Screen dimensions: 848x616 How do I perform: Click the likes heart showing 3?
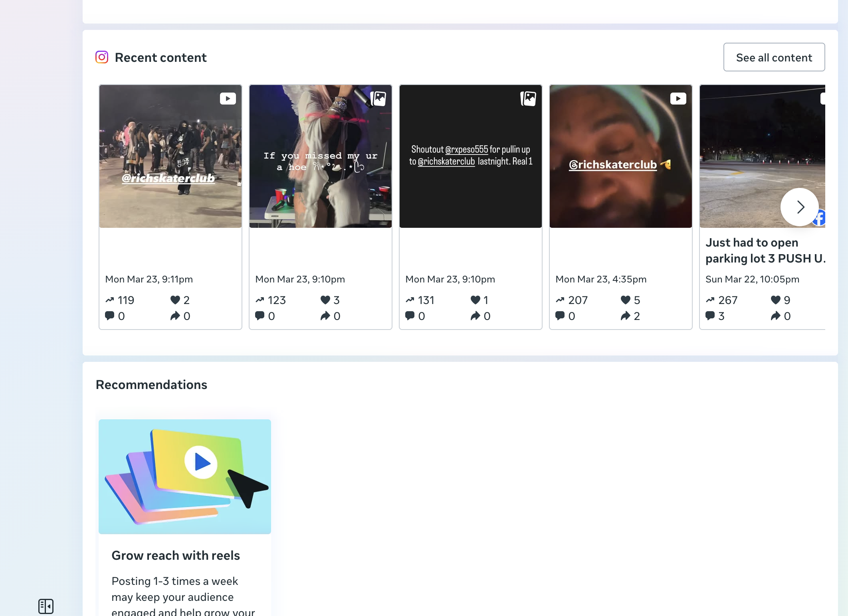tap(325, 300)
